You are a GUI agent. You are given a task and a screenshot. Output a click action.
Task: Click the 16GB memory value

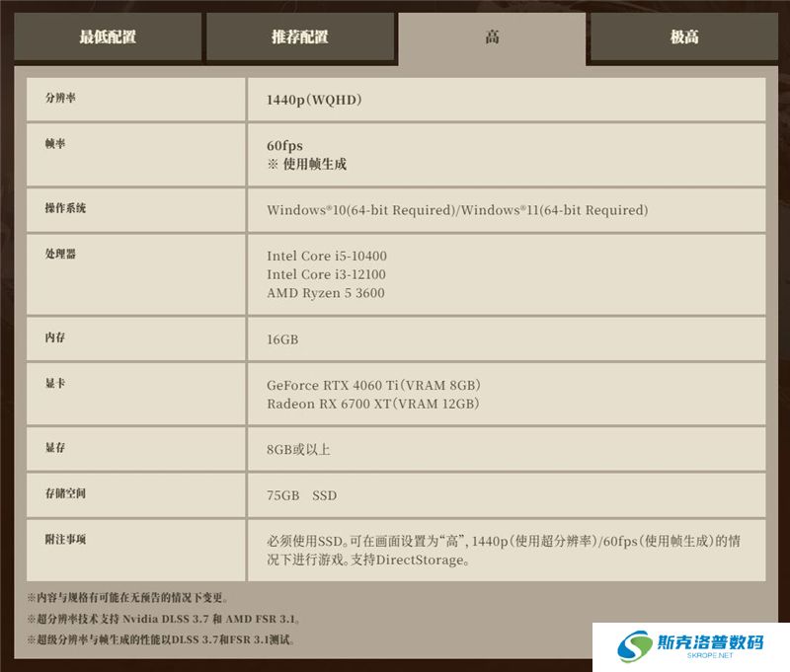pos(282,339)
